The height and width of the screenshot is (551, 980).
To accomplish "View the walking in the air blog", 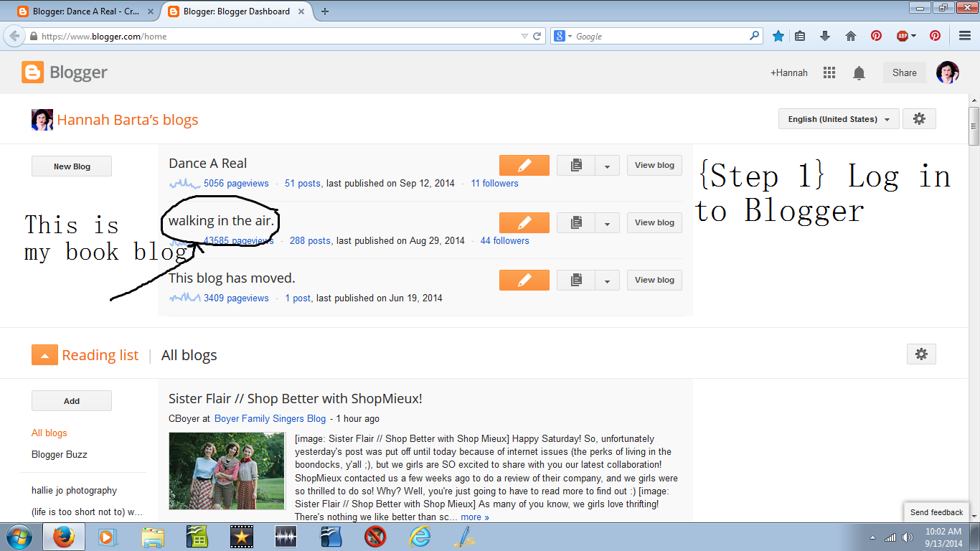I will (x=654, y=222).
